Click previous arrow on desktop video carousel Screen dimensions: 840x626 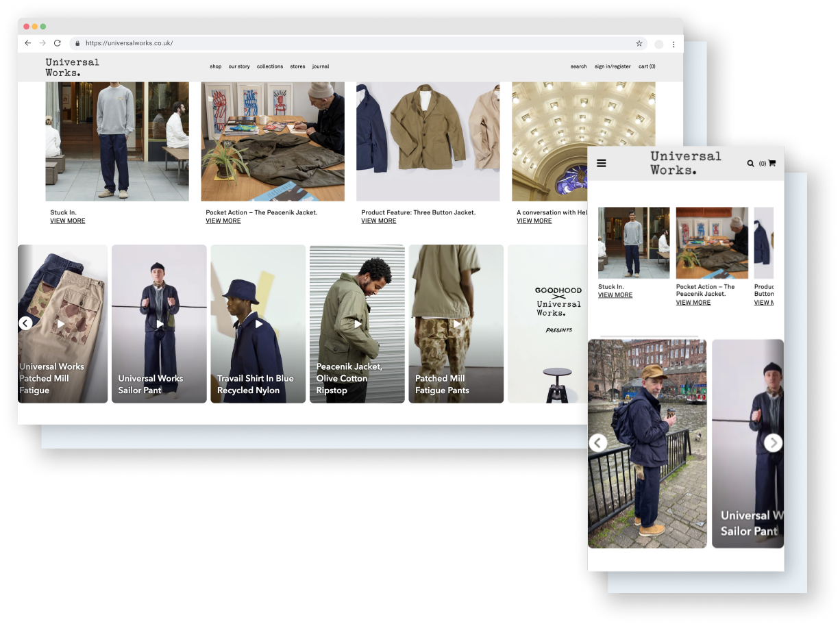click(25, 323)
